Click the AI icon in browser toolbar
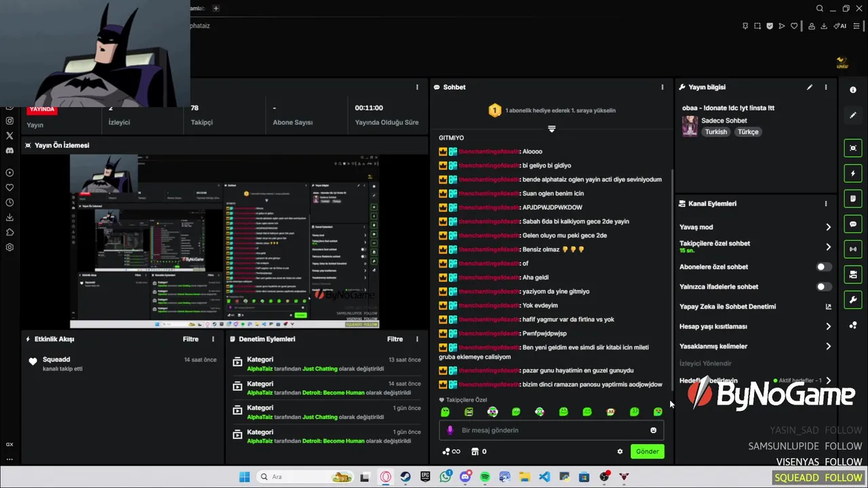 pyautogui.click(x=841, y=26)
